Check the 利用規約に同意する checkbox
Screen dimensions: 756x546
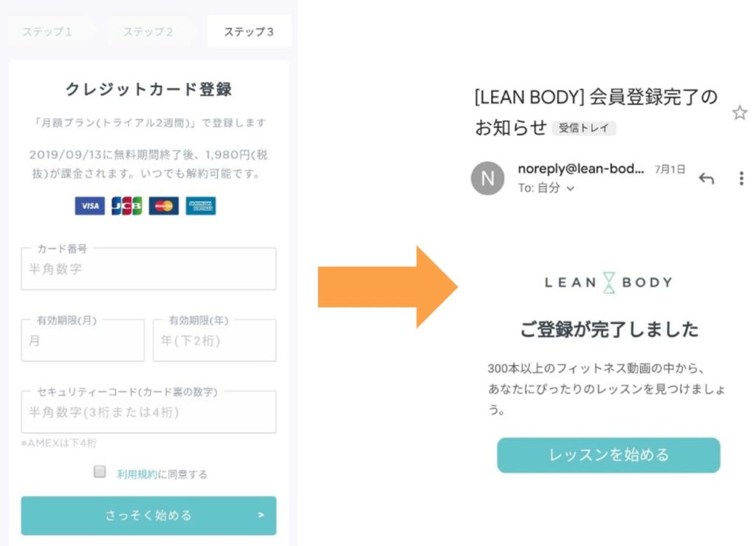coord(100,471)
